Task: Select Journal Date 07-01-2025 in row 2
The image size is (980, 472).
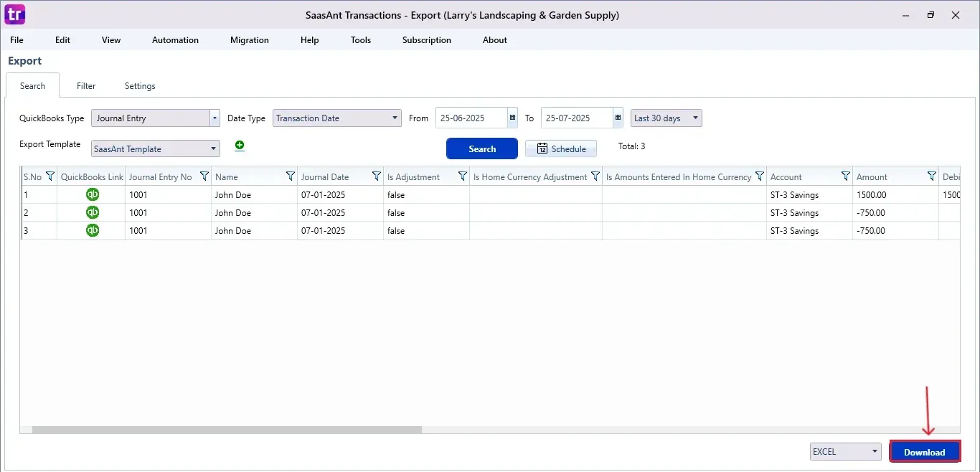Action: tap(341, 212)
